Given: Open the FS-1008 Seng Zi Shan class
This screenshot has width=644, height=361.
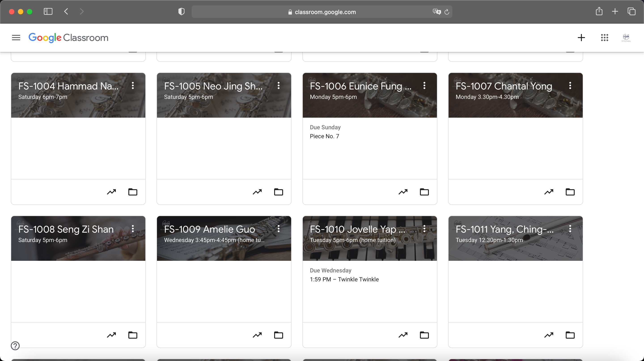Looking at the screenshot, I should (x=66, y=229).
